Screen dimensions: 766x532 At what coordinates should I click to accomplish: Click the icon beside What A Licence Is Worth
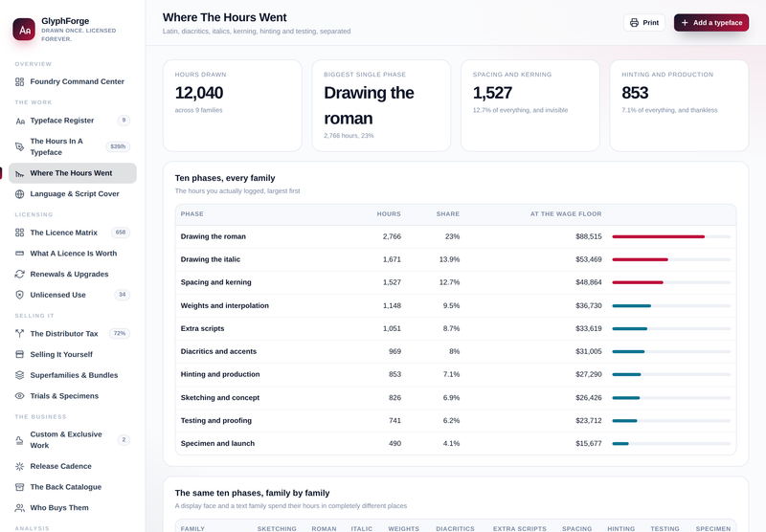click(x=19, y=254)
